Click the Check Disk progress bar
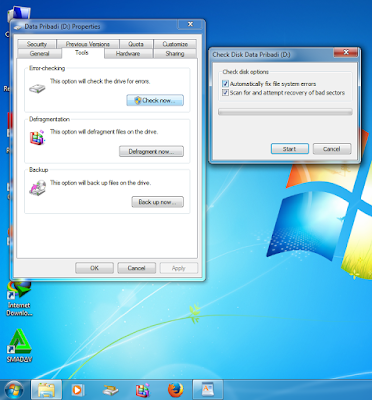Image resolution: width=372 pixels, height=400 pixels. click(285, 112)
